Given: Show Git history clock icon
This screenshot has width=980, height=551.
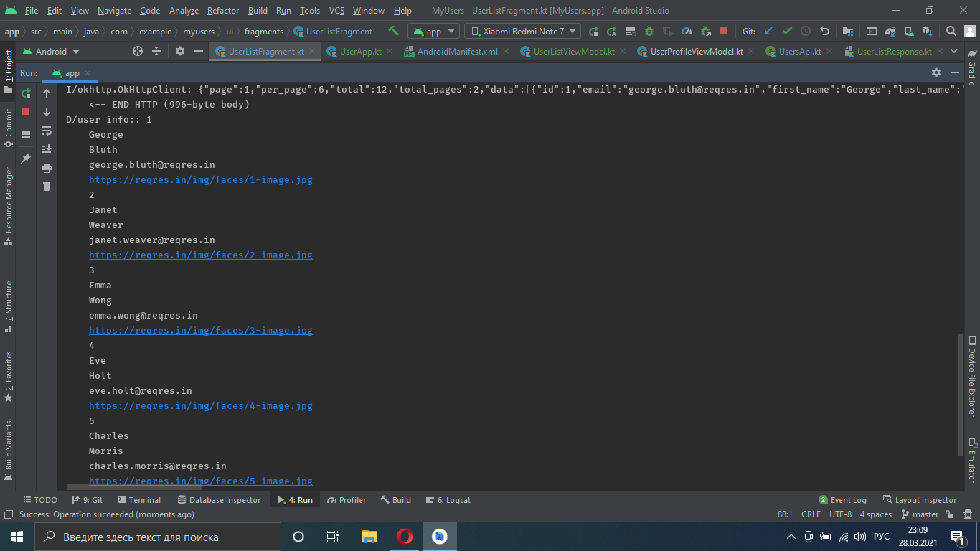Looking at the screenshot, I should [806, 31].
